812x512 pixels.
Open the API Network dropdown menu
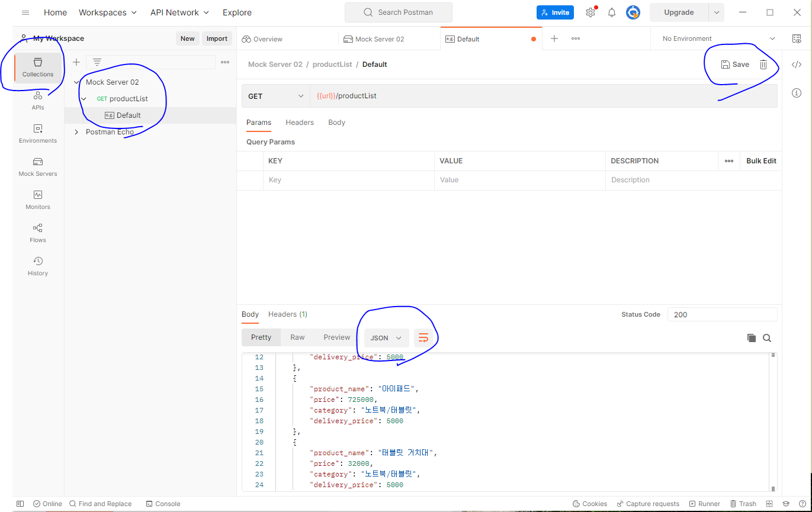pyautogui.click(x=180, y=12)
